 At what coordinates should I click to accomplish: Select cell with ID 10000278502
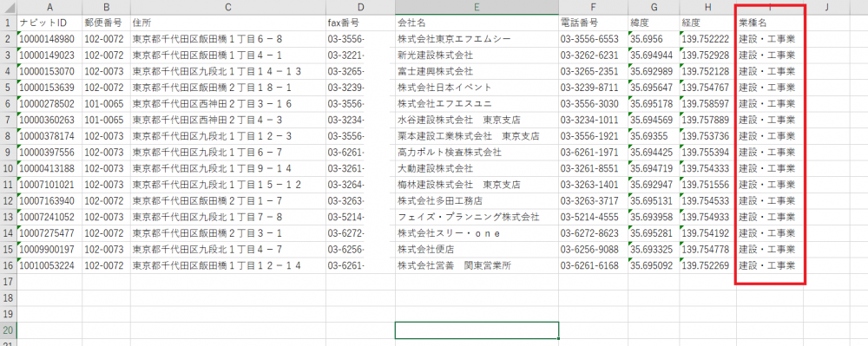[49, 104]
